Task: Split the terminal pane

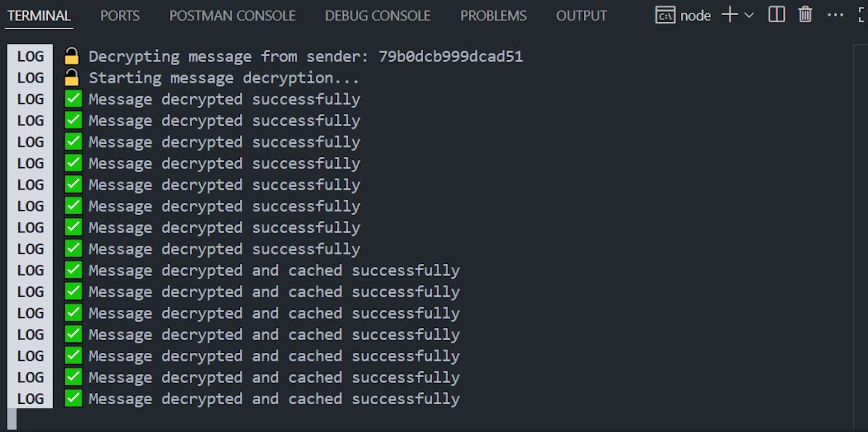Action: pos(777,15)
